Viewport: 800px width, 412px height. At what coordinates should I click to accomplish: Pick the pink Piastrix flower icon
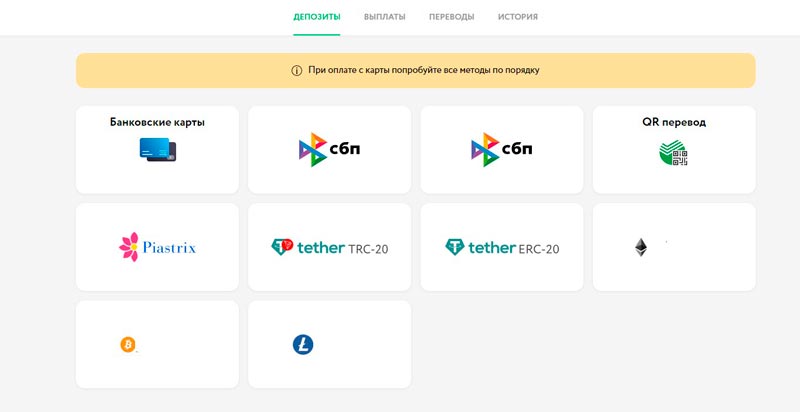(x=129, y=247)
